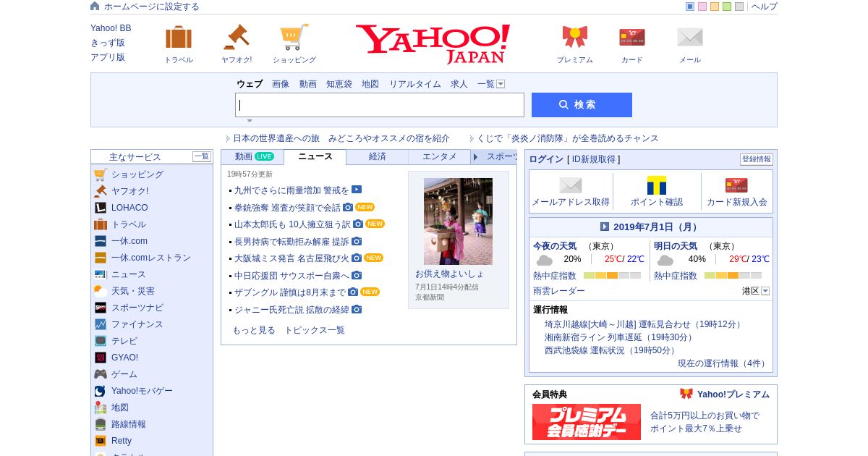The width and height of the screenshot is (868, 456).
Task: Click the Yahoo! JAPAN logo
Action: (x=433, y=43)
